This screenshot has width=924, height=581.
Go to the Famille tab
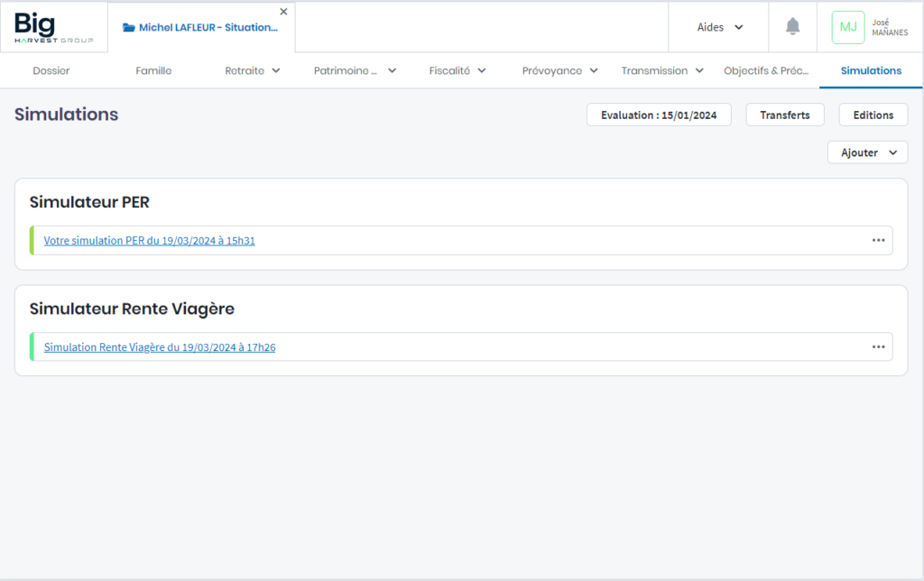click(x=153, y=70)
